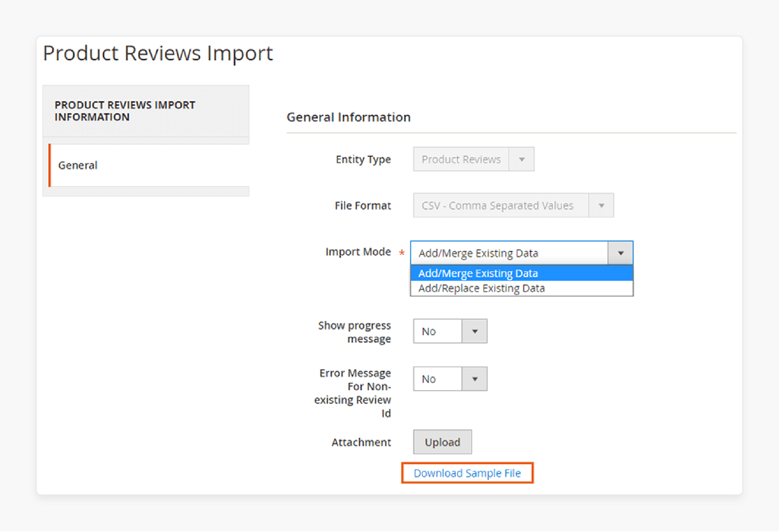Image resolution: width=779 pixels, height=532 pixels.
Task: Collapse the Import Mode dropdown arrow
Action: click(x=621, y=253)
